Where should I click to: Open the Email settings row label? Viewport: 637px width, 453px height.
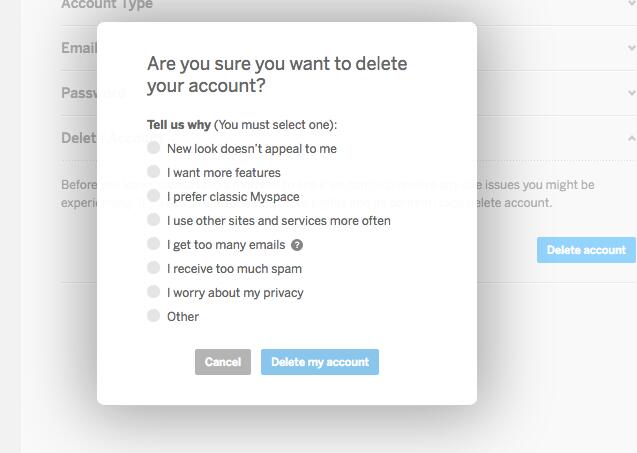click(x=79, y=48)
